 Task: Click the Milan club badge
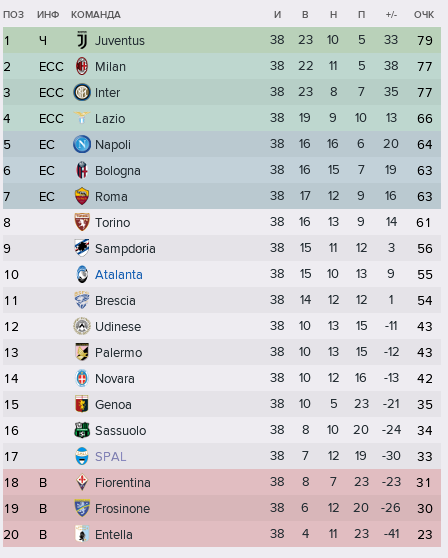pyautogui.click(x=82, y=66)
